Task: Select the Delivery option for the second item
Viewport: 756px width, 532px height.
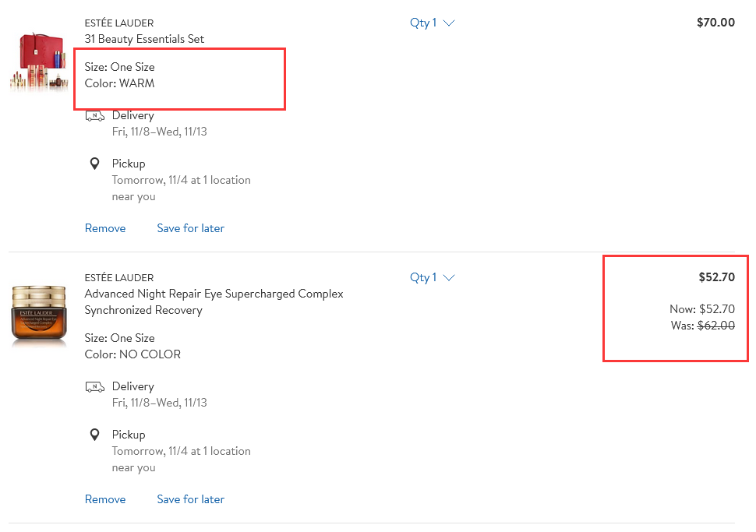Action: click(133, 386)
